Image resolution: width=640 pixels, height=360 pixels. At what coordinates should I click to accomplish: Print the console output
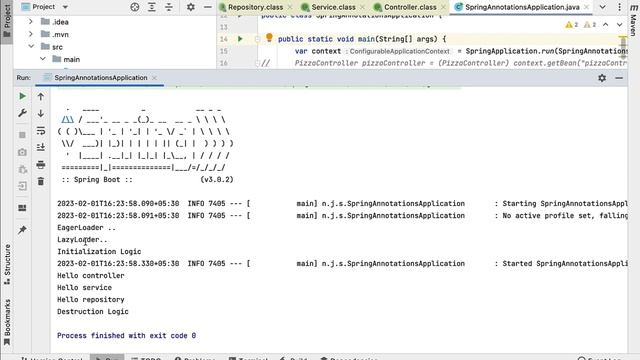coord(41,164)
